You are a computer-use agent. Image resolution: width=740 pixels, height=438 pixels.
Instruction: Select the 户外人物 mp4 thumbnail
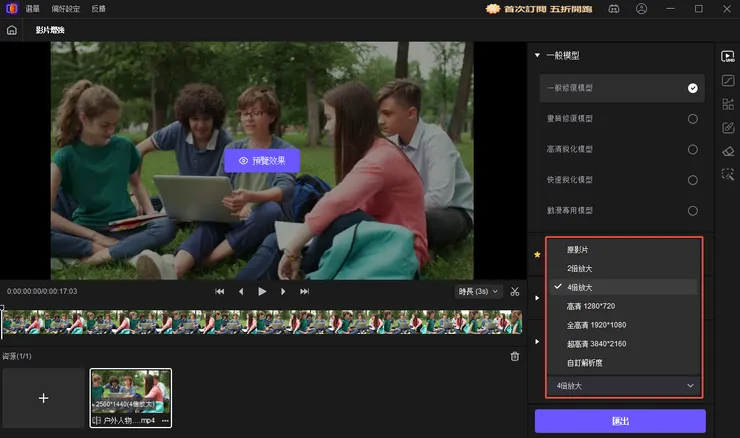click(131, 398)
